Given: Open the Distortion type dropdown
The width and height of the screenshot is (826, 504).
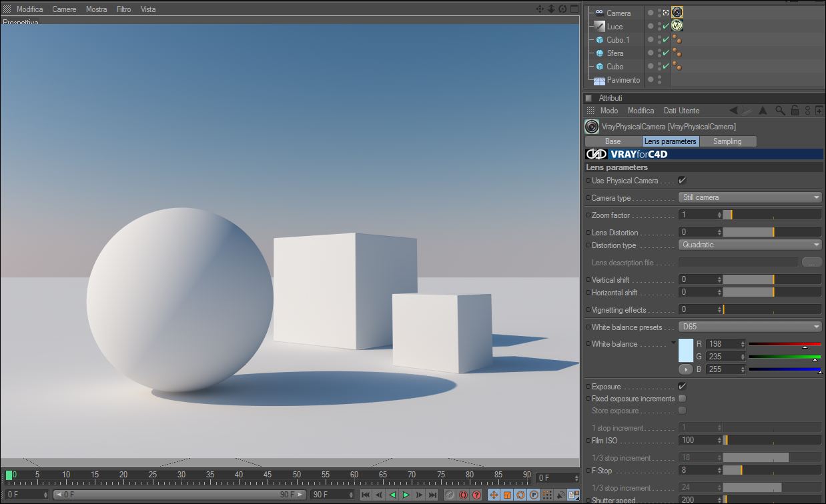Looking at the screenshot, I should coord(750,245).
